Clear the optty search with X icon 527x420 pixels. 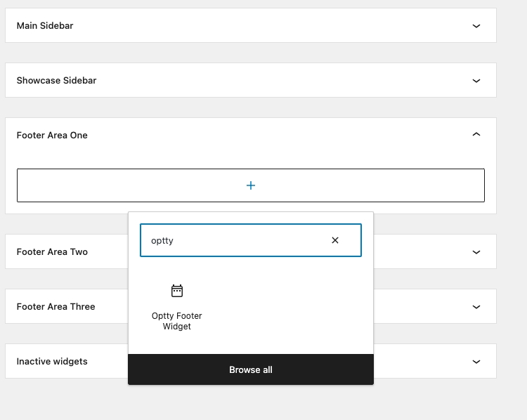point(335,240)
